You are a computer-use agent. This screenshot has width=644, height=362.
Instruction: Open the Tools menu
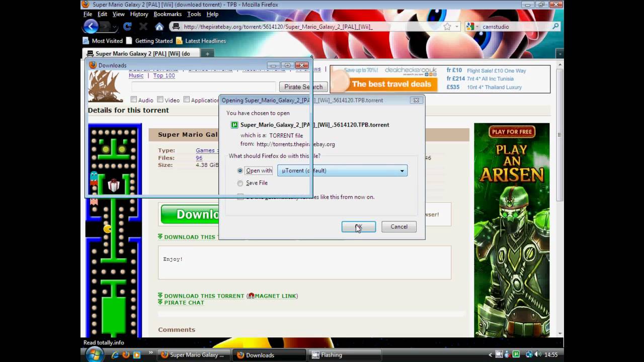tap(194, 14)
